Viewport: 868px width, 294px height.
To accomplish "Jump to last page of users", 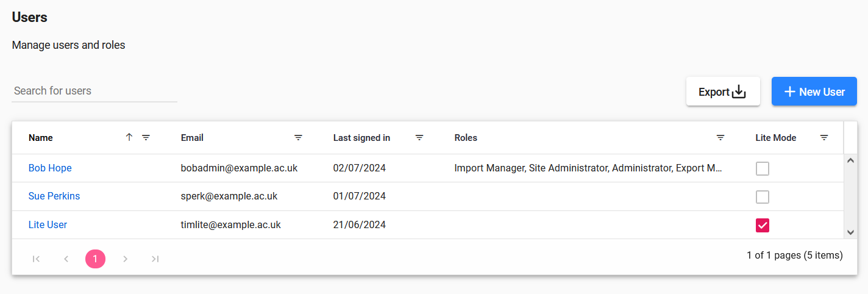I will click(155, 259).
